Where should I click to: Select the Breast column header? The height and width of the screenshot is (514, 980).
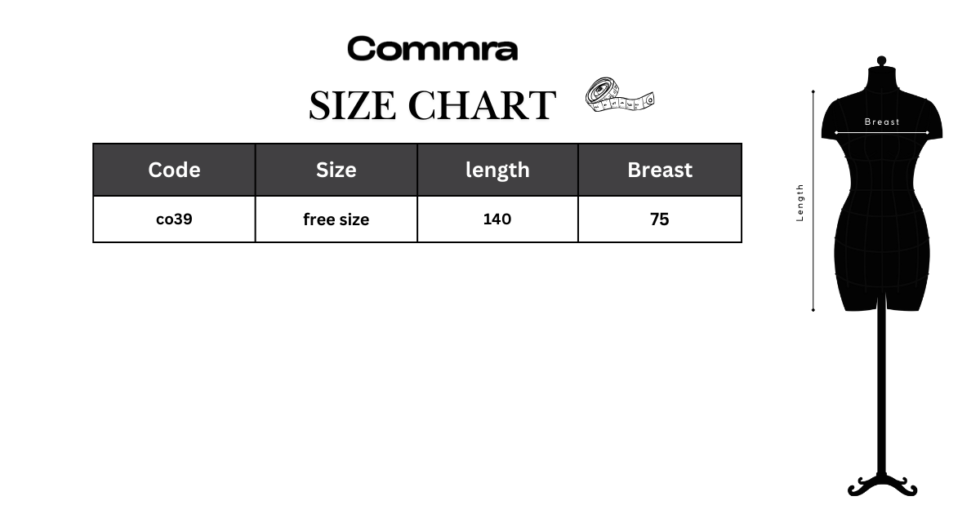660,170
